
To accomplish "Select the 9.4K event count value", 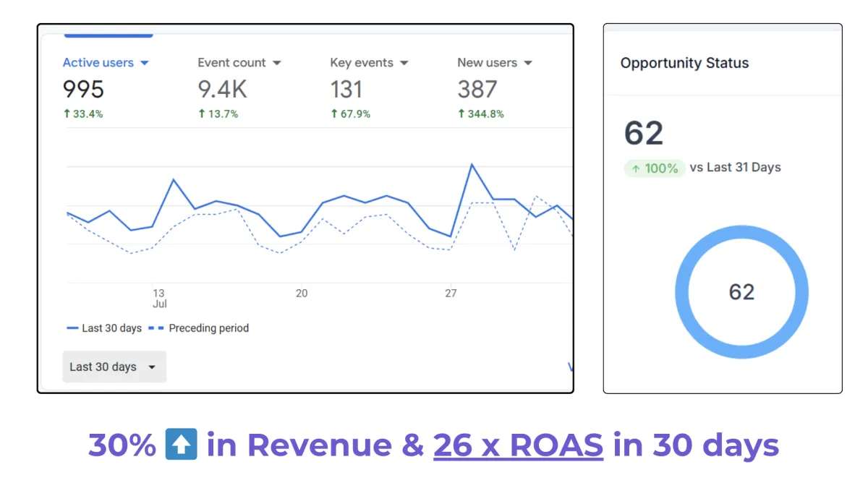I will (223, 90).
